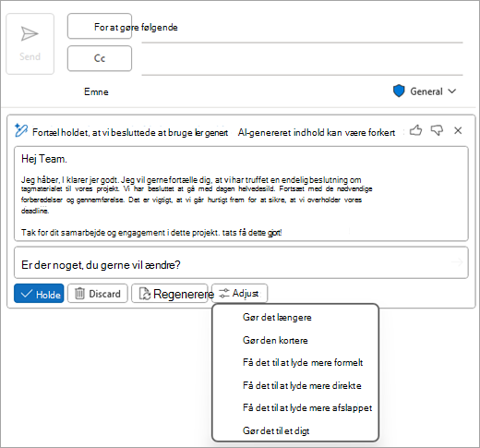Give thumbs up feedback on draft
The height and width of the screenshot is (448, 480).
tap(415, 130)
